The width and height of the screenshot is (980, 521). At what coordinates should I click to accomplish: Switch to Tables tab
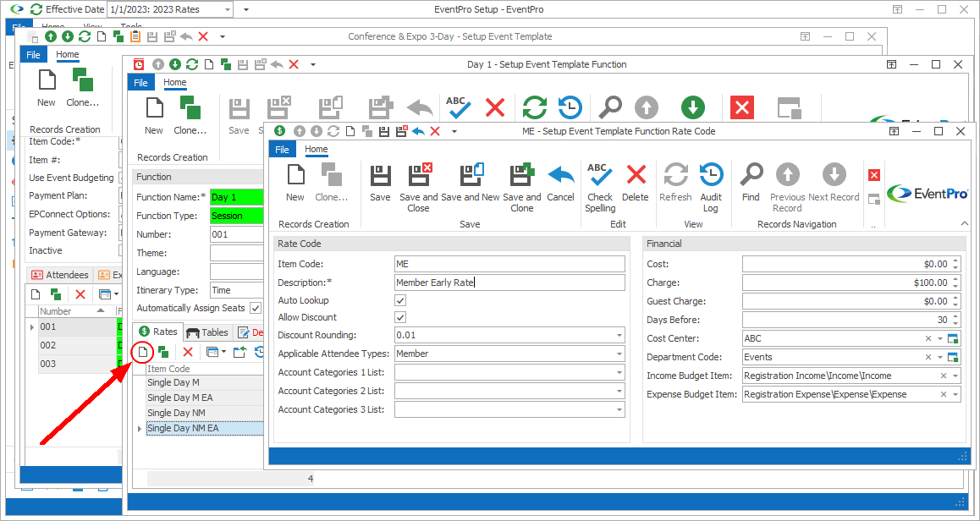[x=207, y=332]
